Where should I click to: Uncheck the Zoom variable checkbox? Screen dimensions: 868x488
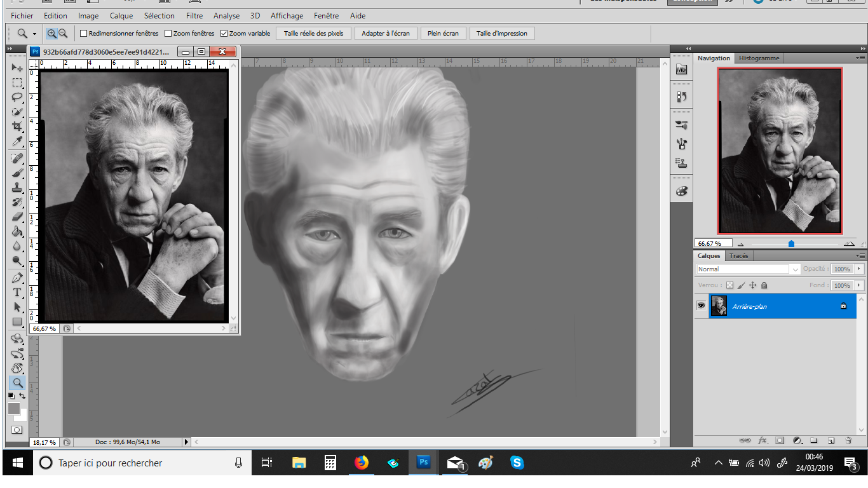[x=224, y=34]
